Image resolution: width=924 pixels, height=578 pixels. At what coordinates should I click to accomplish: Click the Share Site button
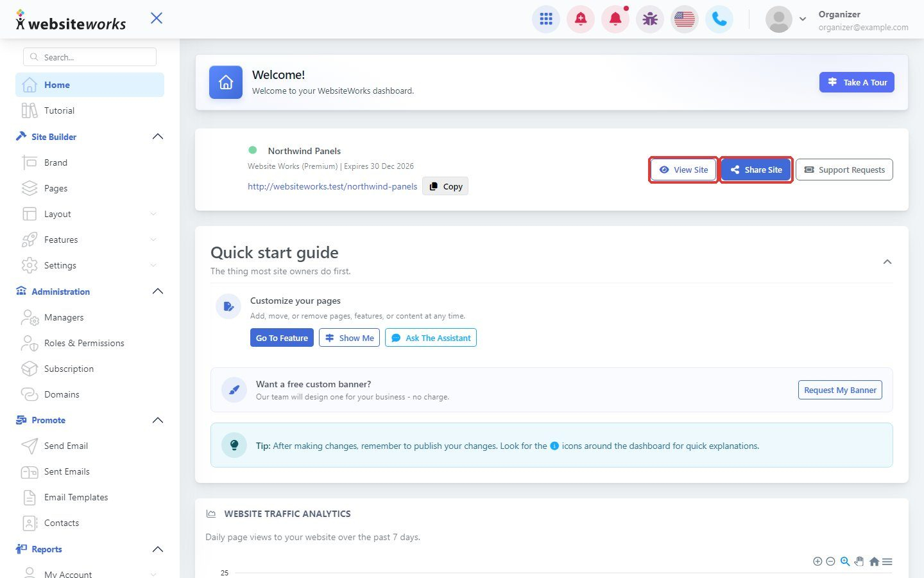coord(756,170)
